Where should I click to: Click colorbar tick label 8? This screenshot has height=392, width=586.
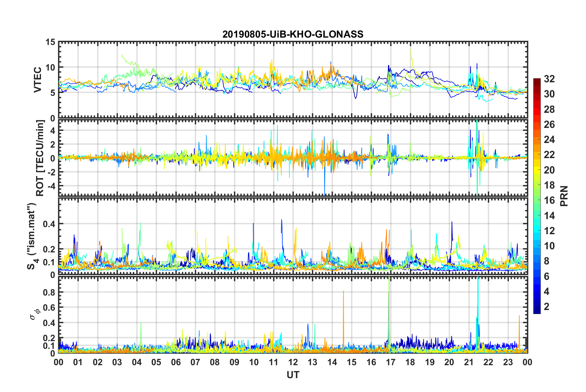tap(546, 261)
